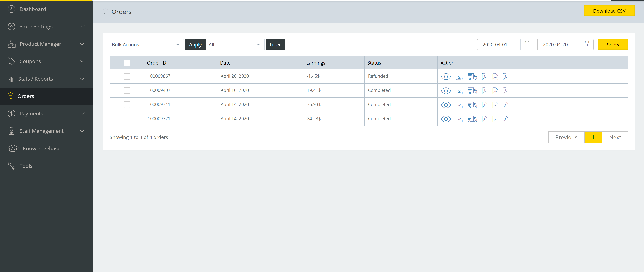The width and height of the screenshot is (644, 272).
Task: Check the box for order 100009867
Action: point(127,76)
